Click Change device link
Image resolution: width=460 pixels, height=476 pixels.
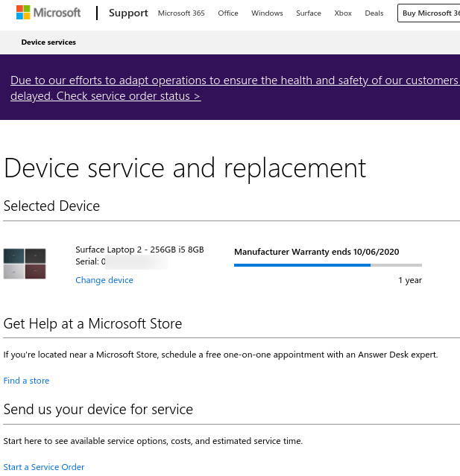coord(104,280)
